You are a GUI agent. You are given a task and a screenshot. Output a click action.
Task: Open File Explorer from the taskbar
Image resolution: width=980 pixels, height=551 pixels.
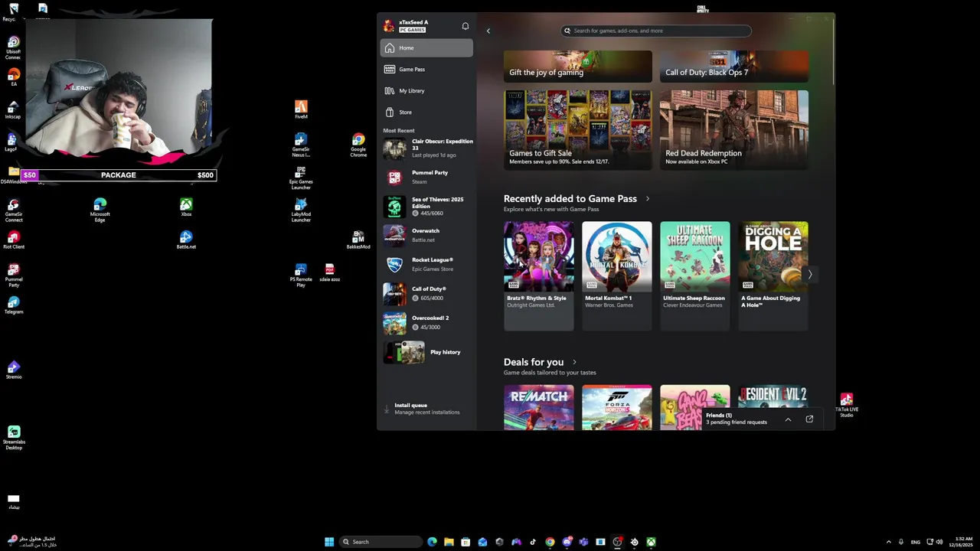449,542
